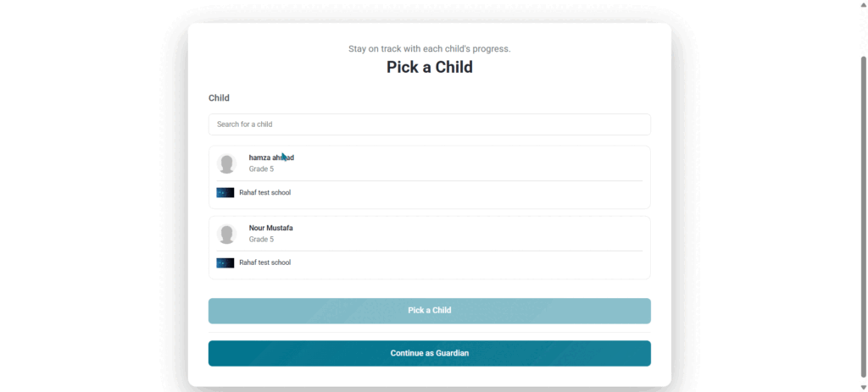Image resolution: width=868 pixels, height=392 pixels.
Task: Select Nour Mustafa's avatar icon
Action: [226, 234]
